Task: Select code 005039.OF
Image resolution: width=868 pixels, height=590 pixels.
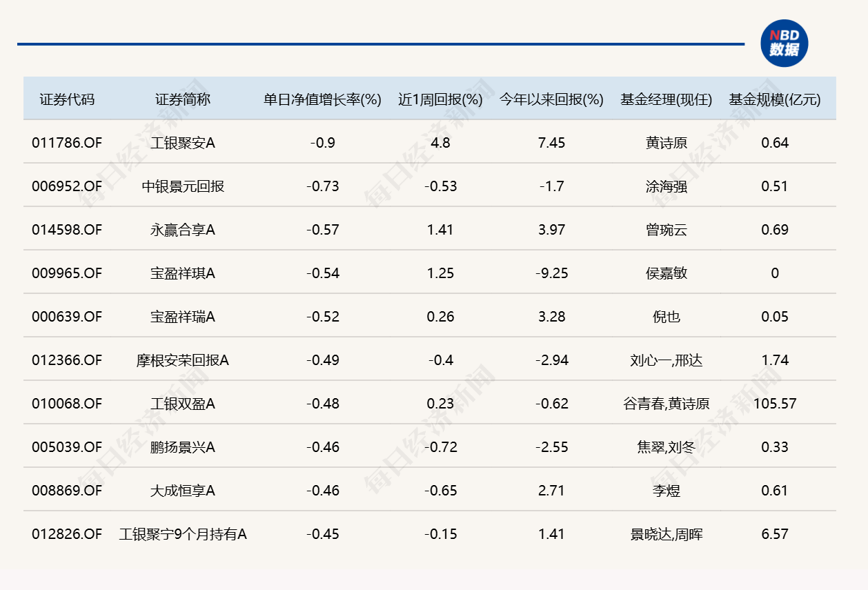Action: (x=67, y=447)
